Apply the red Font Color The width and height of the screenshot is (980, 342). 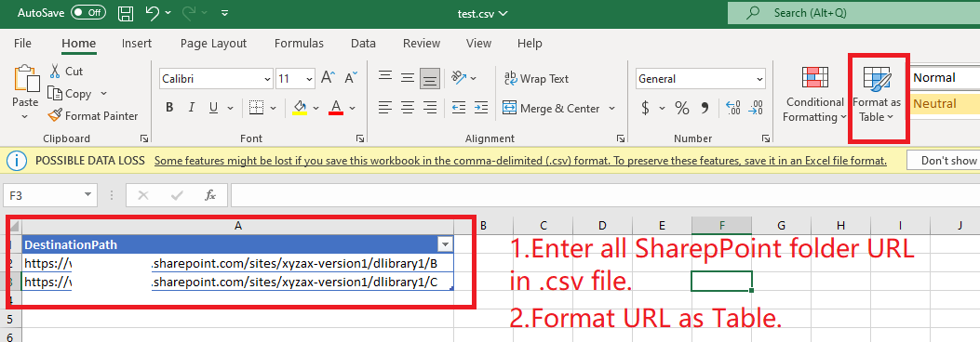point(336,108)
